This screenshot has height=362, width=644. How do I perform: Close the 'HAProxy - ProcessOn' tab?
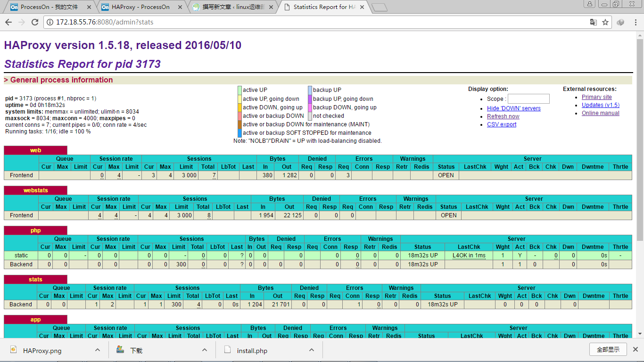(180, 7)
